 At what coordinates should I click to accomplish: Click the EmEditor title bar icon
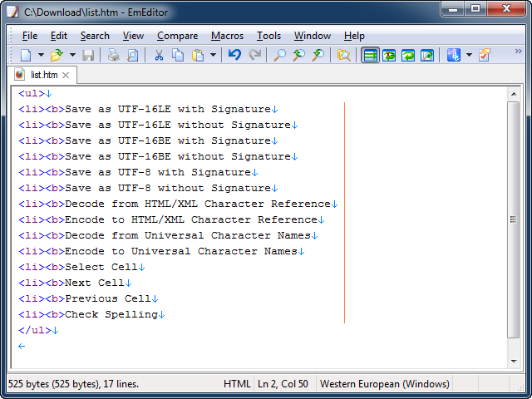point(13,12)
